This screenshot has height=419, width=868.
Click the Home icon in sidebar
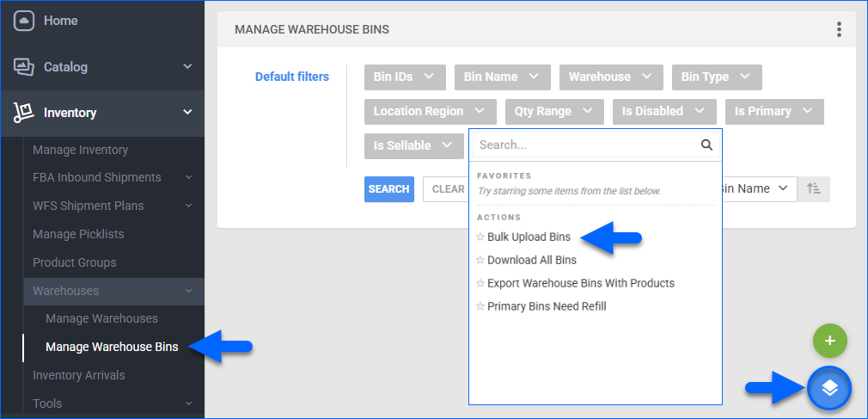pos(24,21)
